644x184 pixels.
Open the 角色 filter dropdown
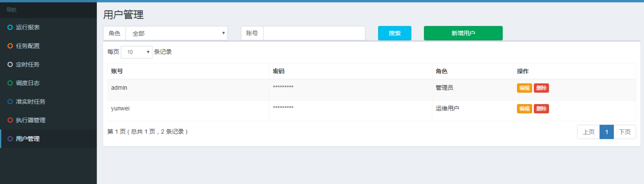pos(176,33)
